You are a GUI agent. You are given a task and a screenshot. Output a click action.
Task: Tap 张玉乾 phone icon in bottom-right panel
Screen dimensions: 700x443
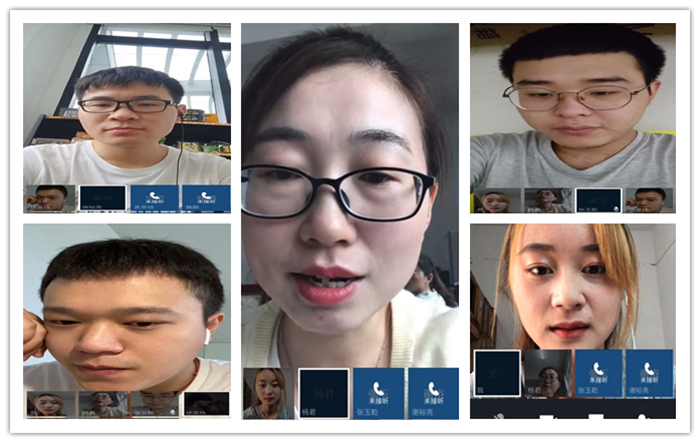coord(598,372)
